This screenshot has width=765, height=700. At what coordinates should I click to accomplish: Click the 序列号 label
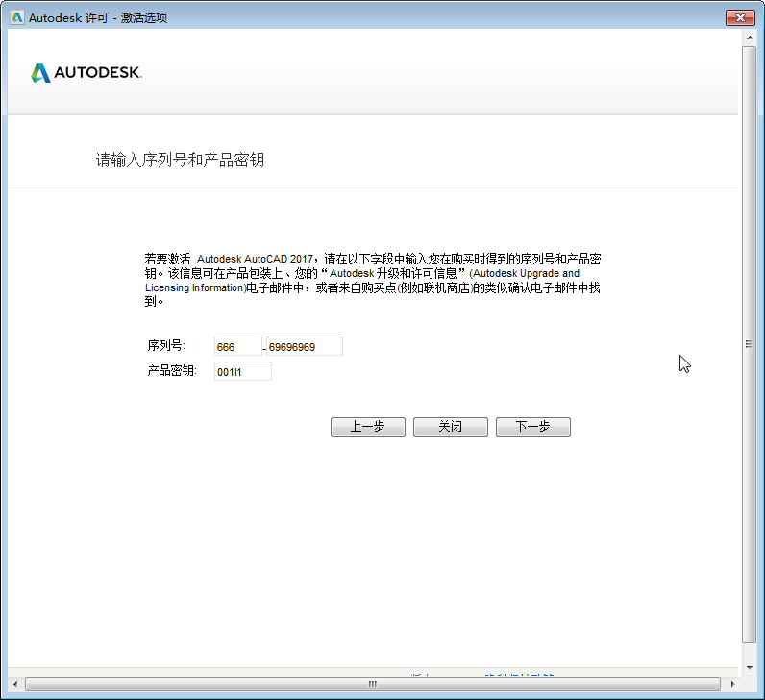click(166, 345)
